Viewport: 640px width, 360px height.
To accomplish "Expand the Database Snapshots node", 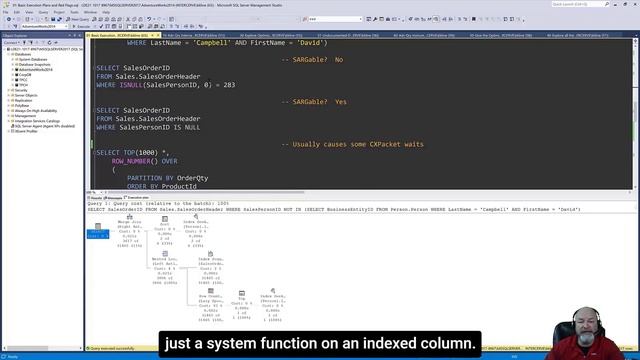I will pos(13,64).
